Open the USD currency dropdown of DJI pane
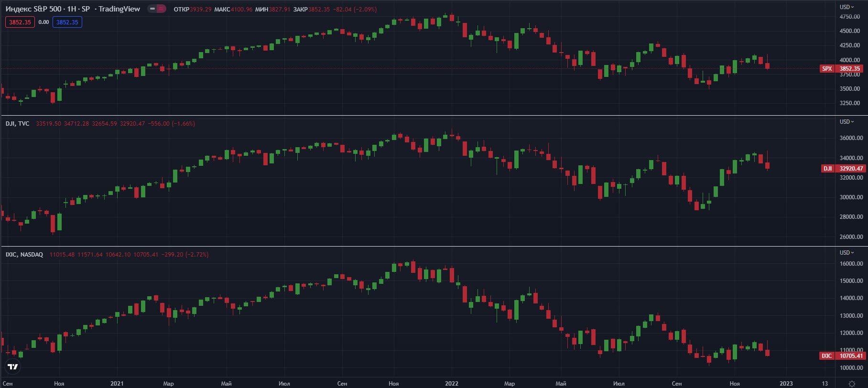This screenshot has height=388, width=868. (846, 121)
